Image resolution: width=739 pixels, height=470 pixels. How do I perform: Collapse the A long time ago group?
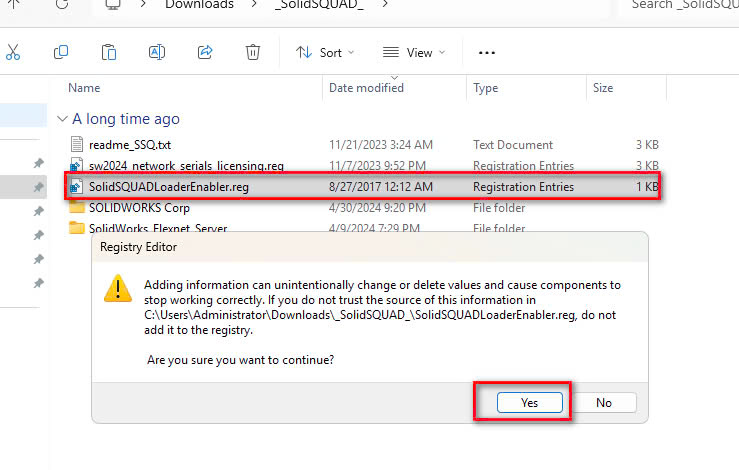[62, 119]
